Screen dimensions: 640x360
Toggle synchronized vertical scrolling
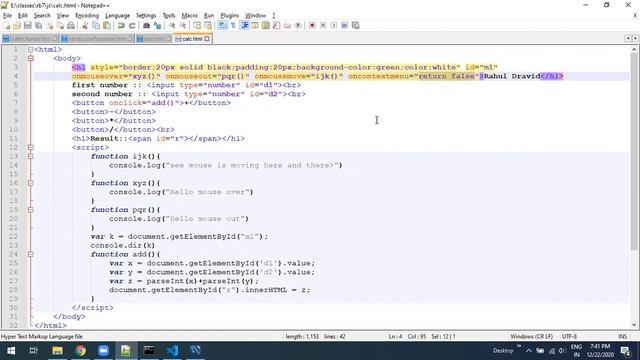tap(197, 25)
